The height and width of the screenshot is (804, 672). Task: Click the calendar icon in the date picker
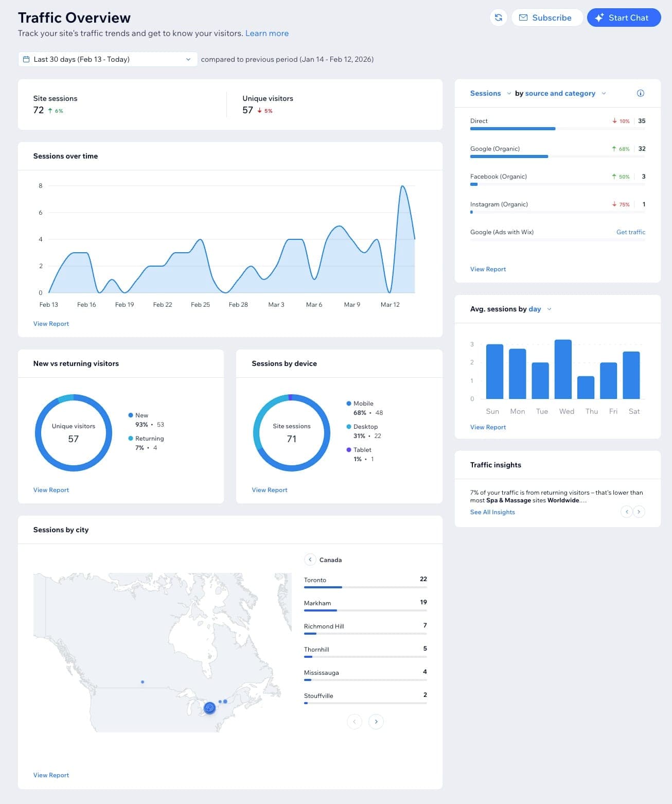pyautogui.click(x=26, y=59)
